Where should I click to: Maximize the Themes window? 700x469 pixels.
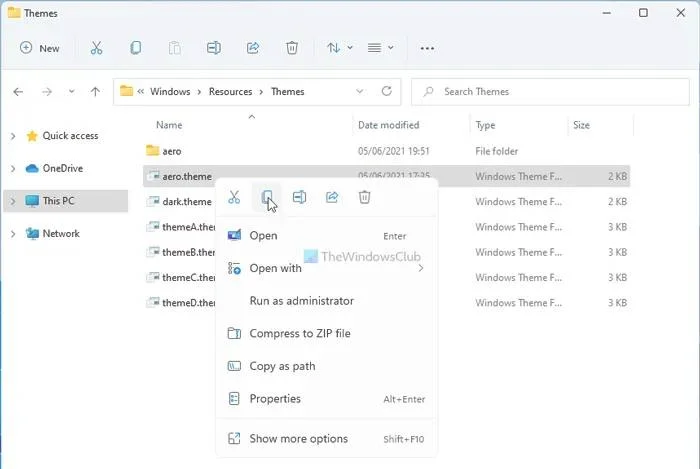pos(643,13)
